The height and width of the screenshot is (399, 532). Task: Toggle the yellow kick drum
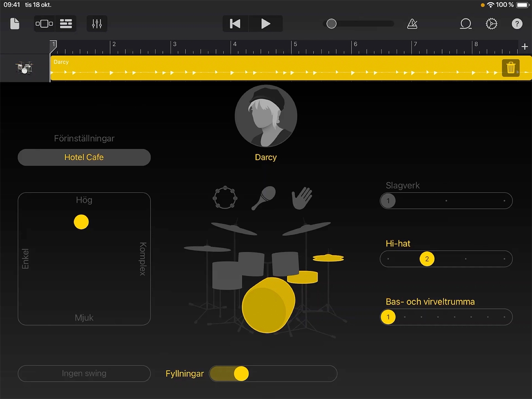(268, 305)
